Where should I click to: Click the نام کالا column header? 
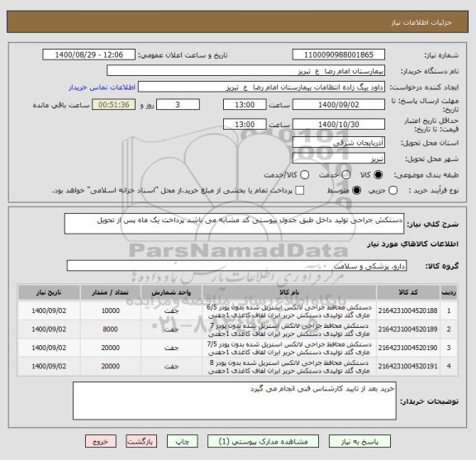click(x=289, y=292)
